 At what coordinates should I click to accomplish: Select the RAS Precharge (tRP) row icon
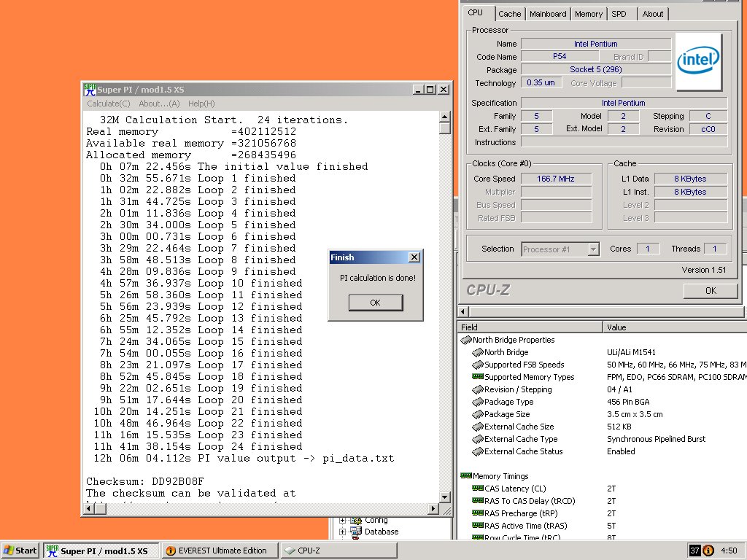(x=477, y=513)
